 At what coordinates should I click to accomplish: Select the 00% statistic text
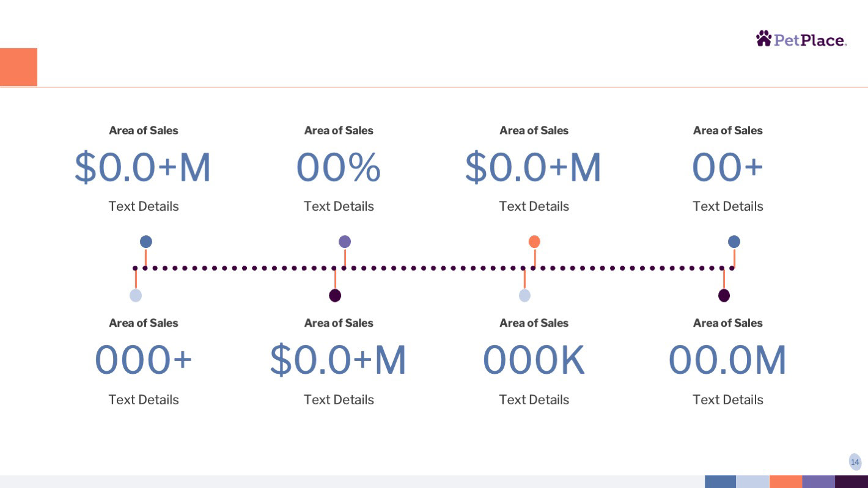(339, 167)
